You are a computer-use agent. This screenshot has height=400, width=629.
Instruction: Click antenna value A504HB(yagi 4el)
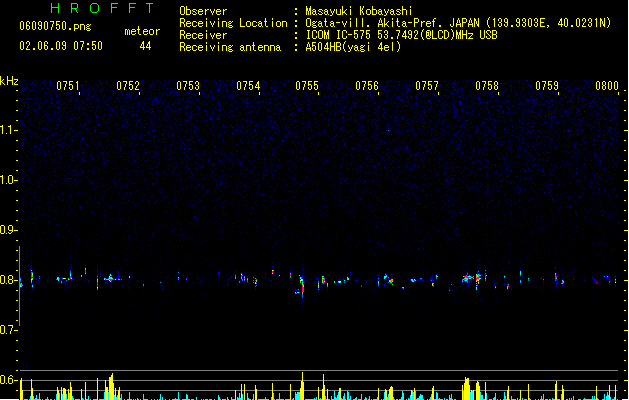(x=353, y=47)
